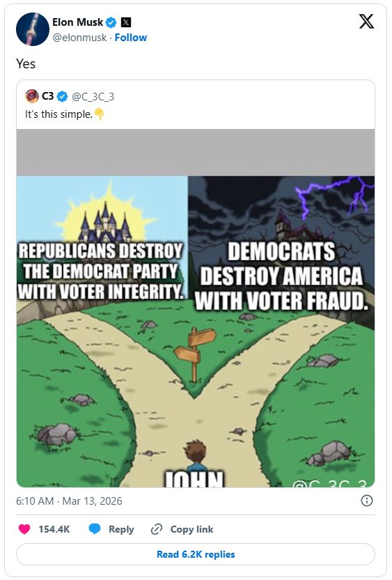This screenshot has height=580, width=392.
Task: Click the verified badge next to C3
Action: coord(63,96)
